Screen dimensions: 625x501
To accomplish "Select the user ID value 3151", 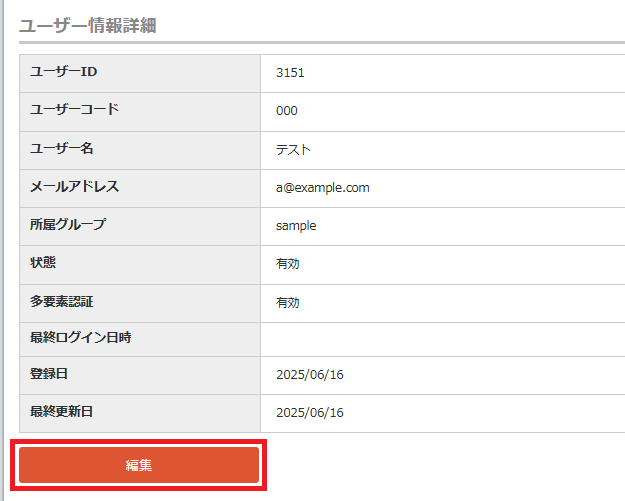I will 290,73.
